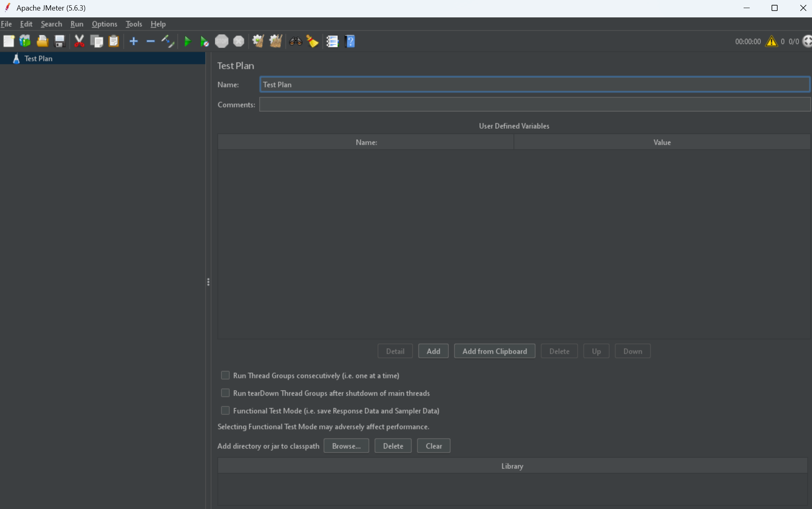The width and height of the screenshot is (812, 509).
Task: Collapse all with the minus icon
Action: click(x=151, y=41)
